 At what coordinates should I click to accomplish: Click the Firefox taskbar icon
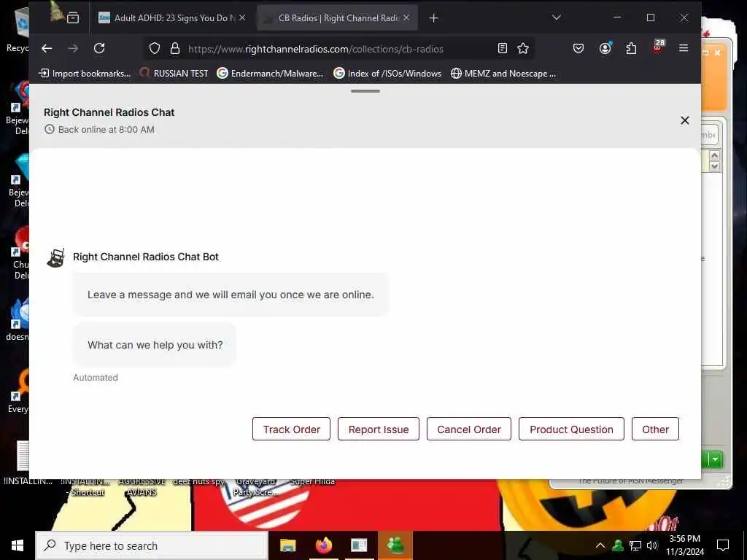323,545
